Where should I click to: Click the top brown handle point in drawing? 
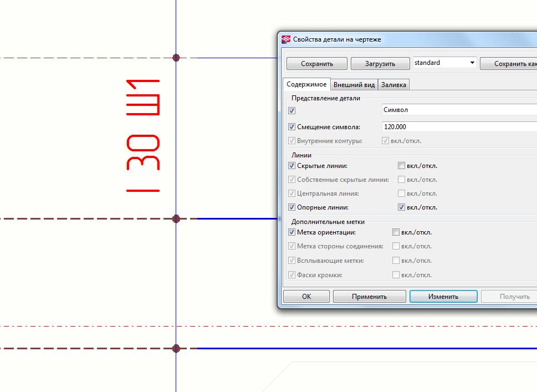(x=176, y=58)
